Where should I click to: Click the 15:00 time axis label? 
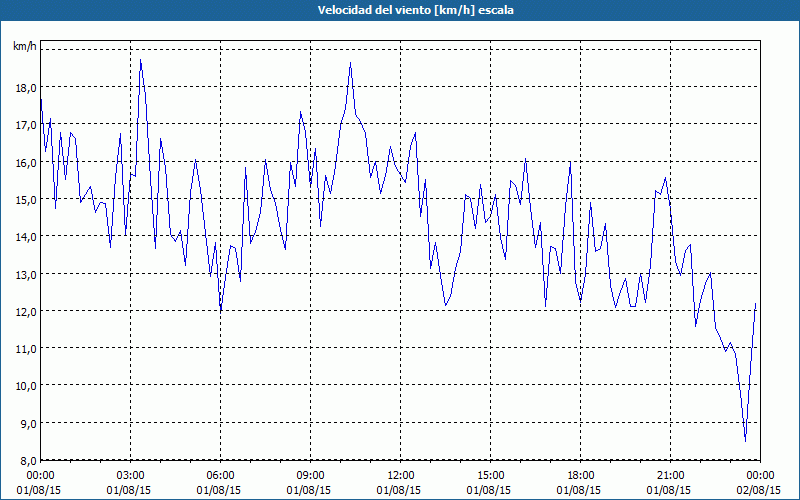click(x=490, y=476)
